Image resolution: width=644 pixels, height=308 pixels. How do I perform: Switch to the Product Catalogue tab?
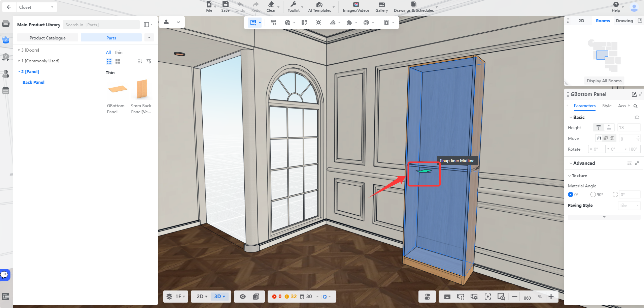tap(47, 38)
